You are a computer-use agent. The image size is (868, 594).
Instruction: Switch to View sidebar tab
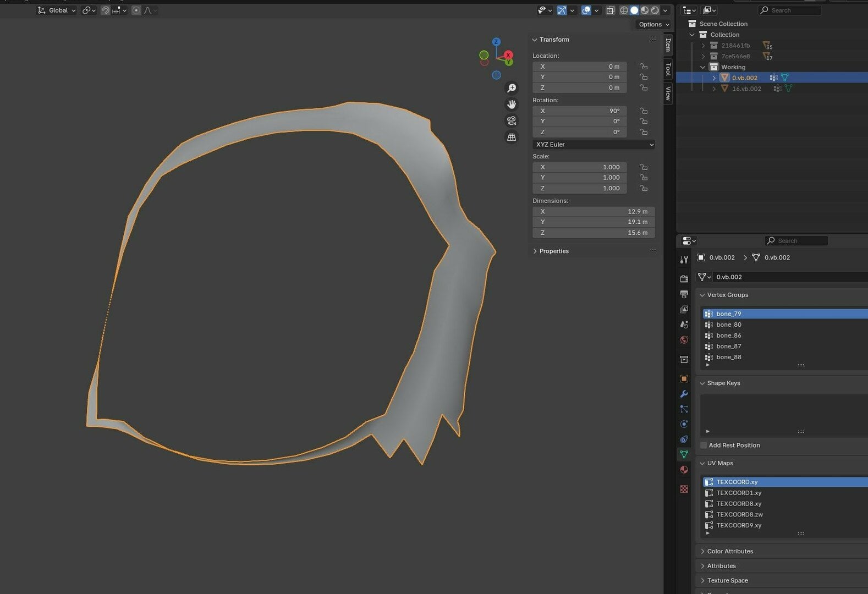(x=668, y=93)
